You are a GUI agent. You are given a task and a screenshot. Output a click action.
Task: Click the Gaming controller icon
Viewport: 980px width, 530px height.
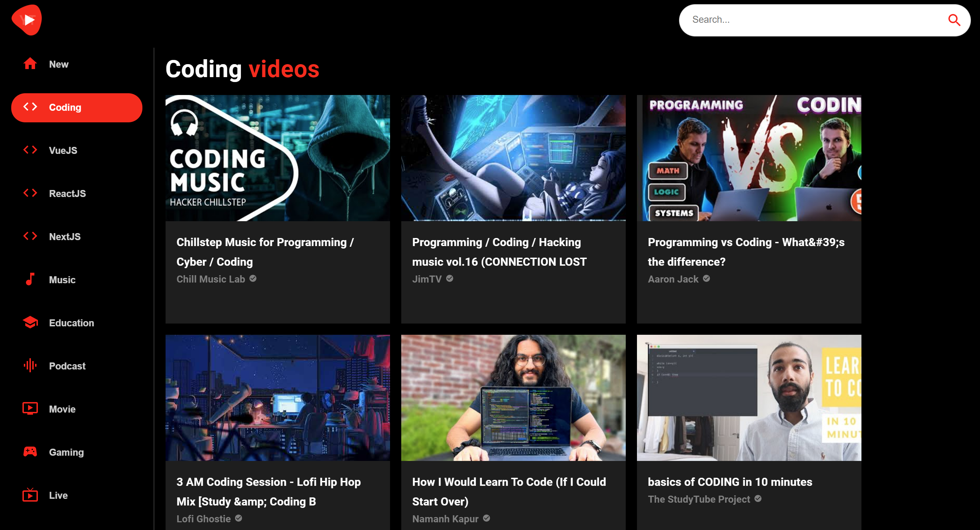point(30,452)
